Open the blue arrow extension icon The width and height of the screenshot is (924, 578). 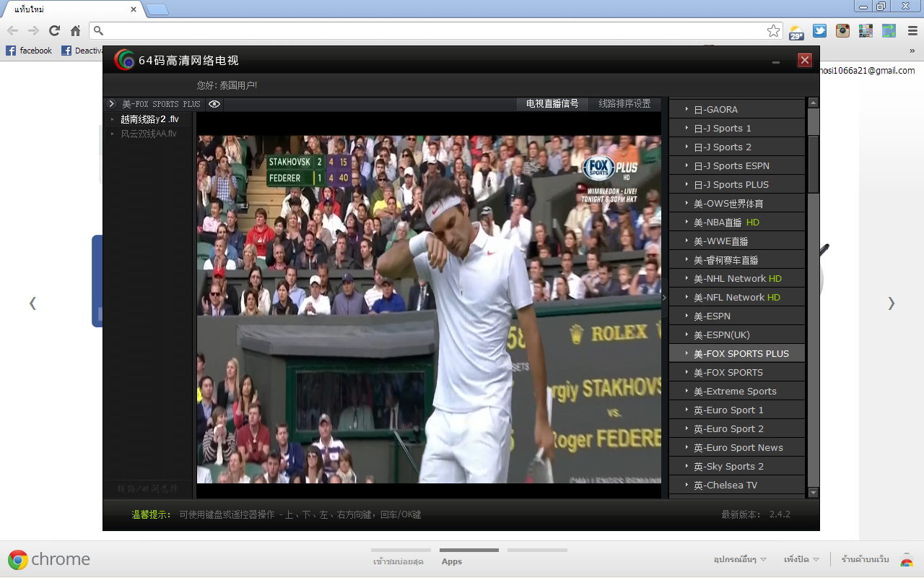[x=889, y=30]
